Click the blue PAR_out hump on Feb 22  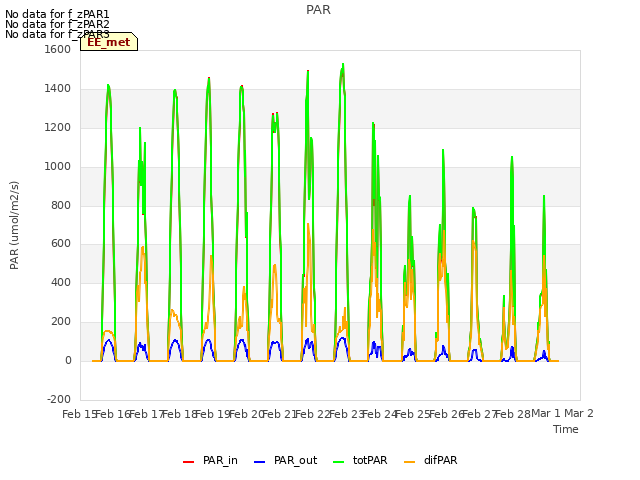click(342, 339)
